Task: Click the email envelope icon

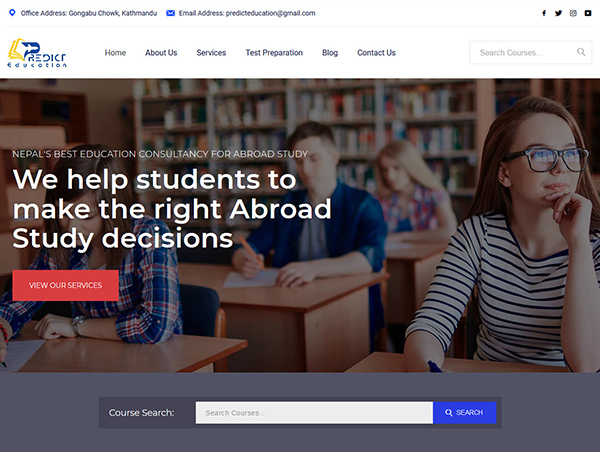Action: coord(170,13)
